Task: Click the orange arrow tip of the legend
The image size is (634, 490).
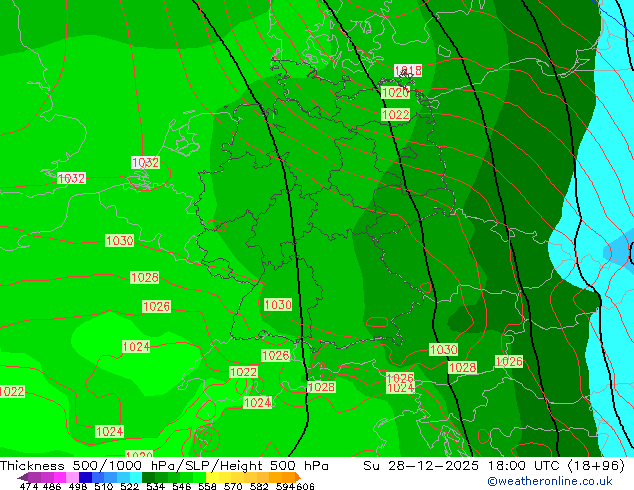Action: tap(298, 477)
